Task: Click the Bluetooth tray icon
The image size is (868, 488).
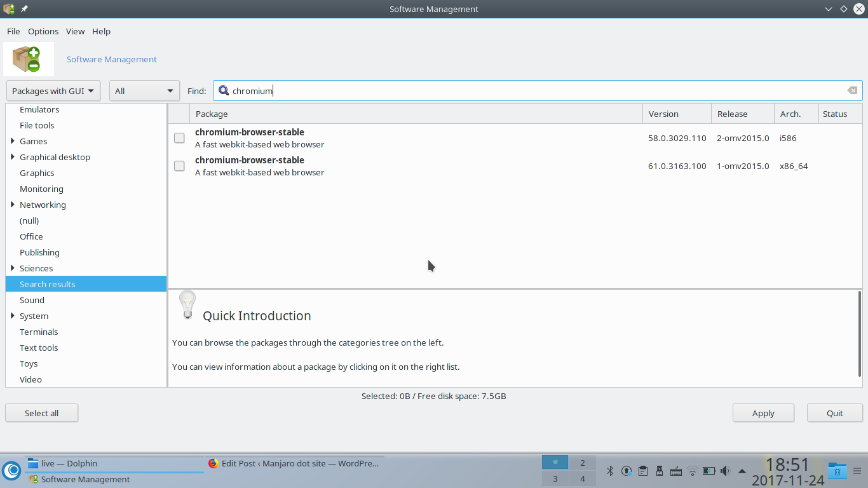Action: [609, 471]
